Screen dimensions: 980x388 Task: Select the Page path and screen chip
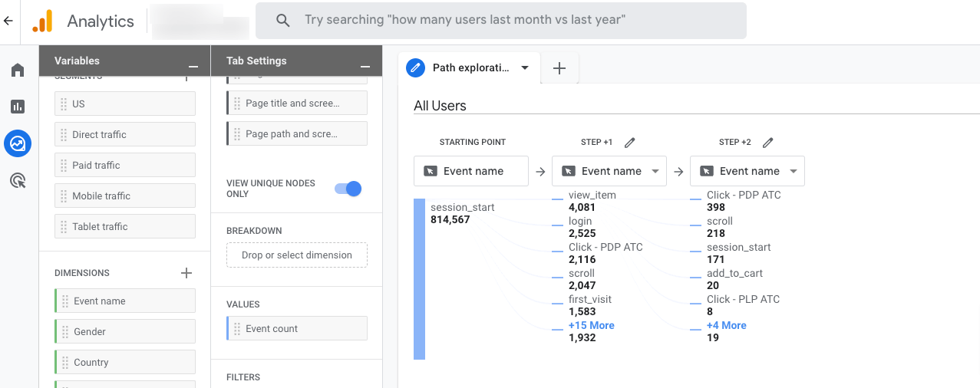pyautogui.click(x=297, y=133)
